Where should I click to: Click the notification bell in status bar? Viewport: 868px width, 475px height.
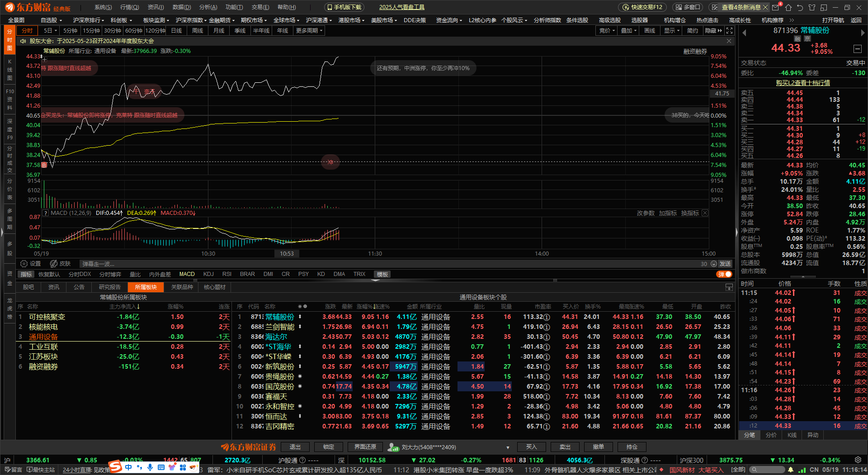coord(790,470)
